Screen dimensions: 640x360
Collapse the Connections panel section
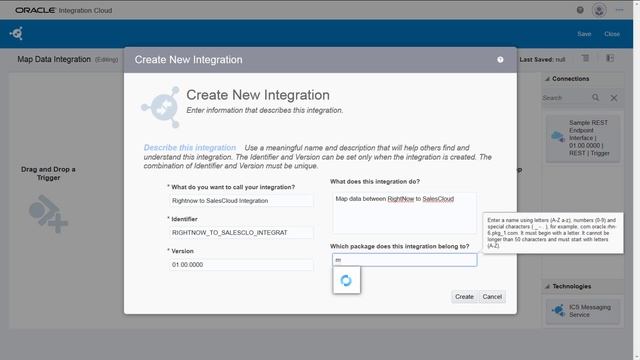pyautogui.click(x=547, y=79)
